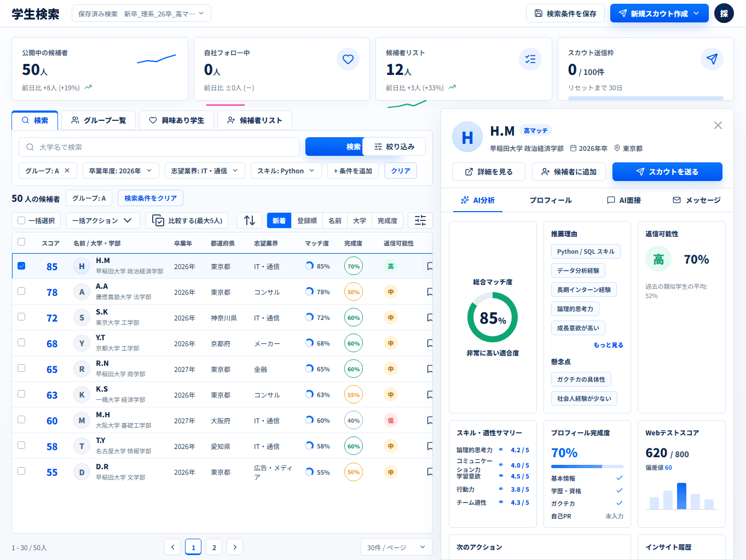The width and height of the screenshot is (746, 560).
Task: Click クリア filter button
Action: (x=401, y=171)
